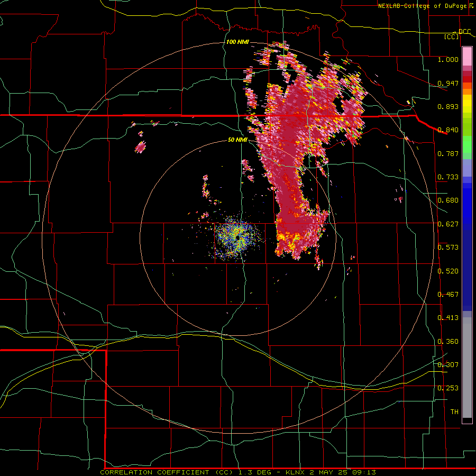Click the ground clutter blob at the radar center

pos(237,237)
